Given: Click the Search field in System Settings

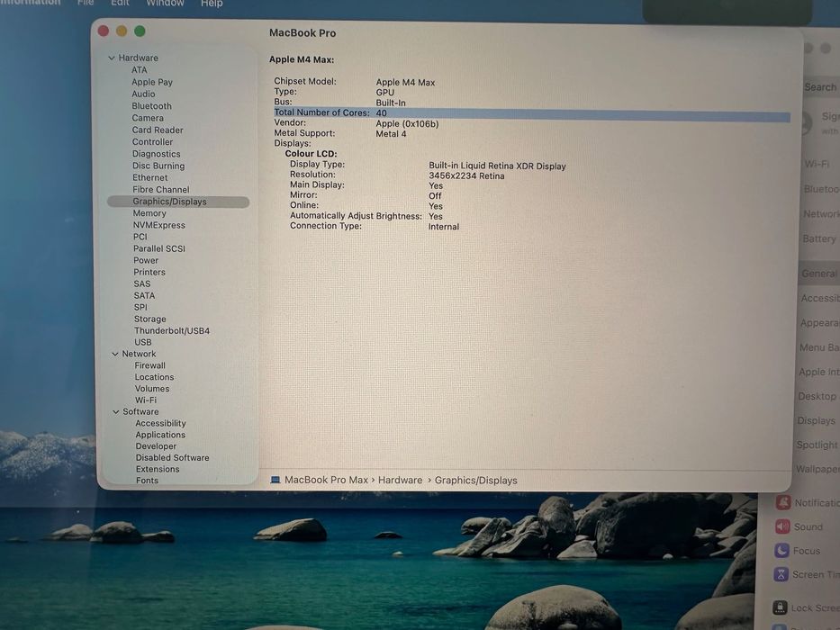Looking at the screenshot, I should pos(820,87).
